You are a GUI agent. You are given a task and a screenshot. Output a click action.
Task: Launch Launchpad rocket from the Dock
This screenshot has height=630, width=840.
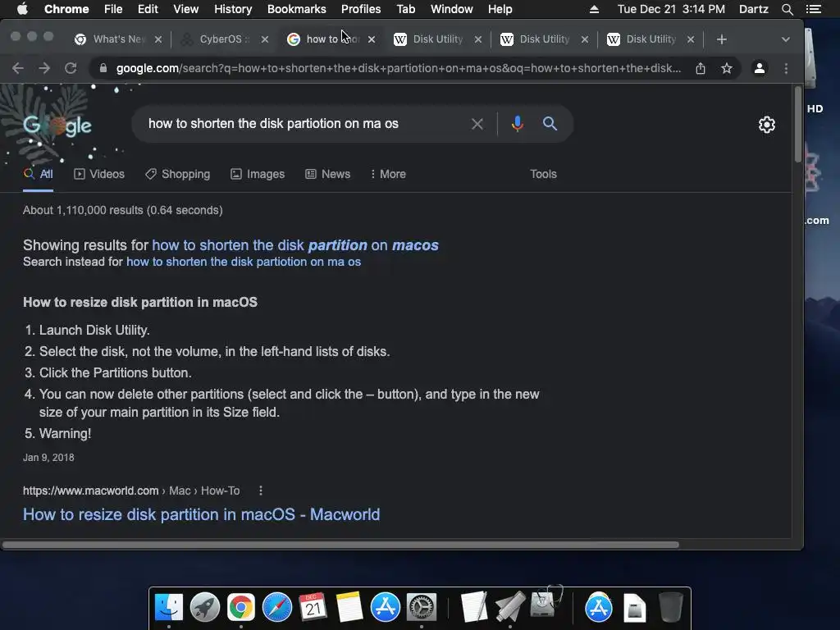coord(204,608)
